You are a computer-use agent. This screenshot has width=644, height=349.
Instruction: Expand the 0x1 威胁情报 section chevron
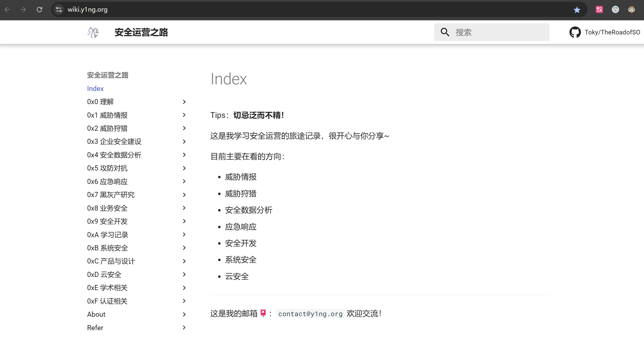coord(184,115)
